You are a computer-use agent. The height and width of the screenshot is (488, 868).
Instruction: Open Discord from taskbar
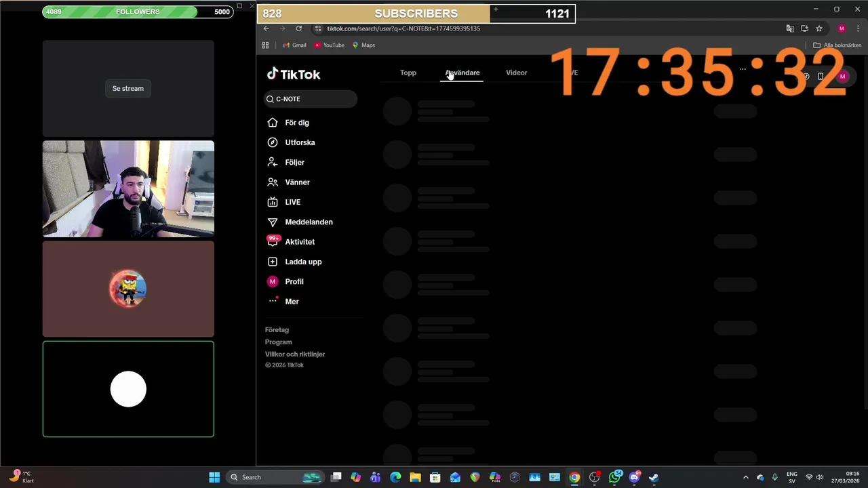coord(634,477)
